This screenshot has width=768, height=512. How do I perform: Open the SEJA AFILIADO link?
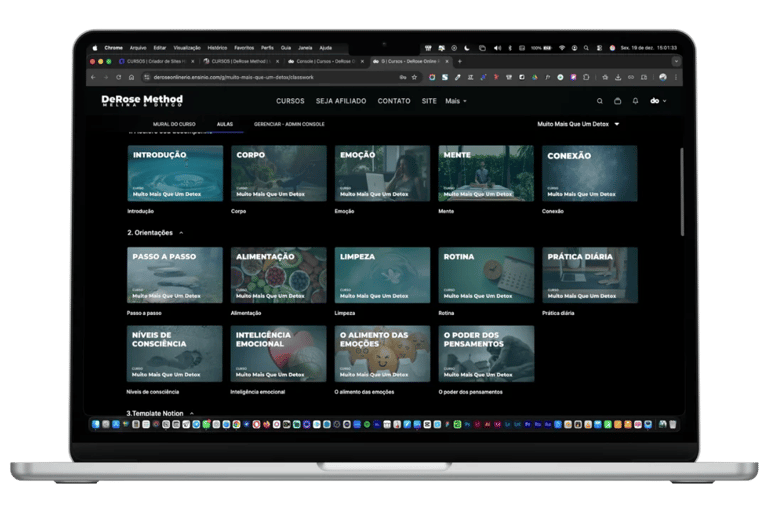point(341,101)
